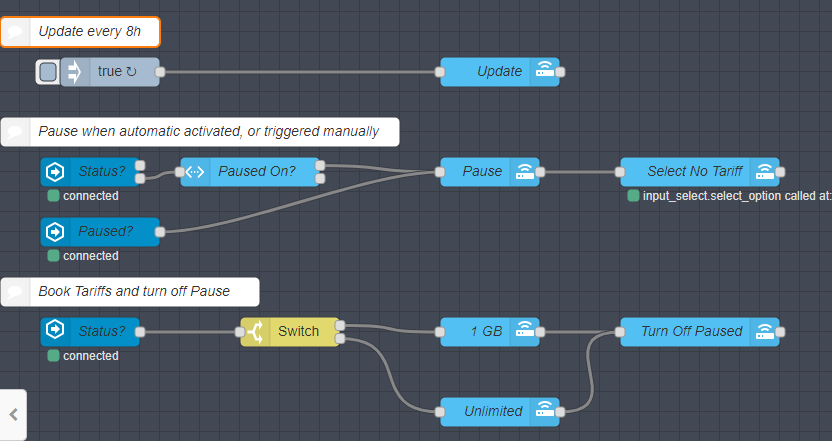The image size is (832, 441).
Task: Click output port of Turn Off Paused node
Action: [x=779, y=332]
